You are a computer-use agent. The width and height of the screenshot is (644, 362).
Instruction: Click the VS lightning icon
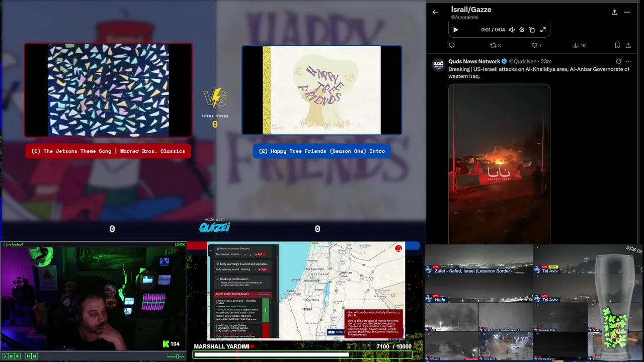(215, 99)
